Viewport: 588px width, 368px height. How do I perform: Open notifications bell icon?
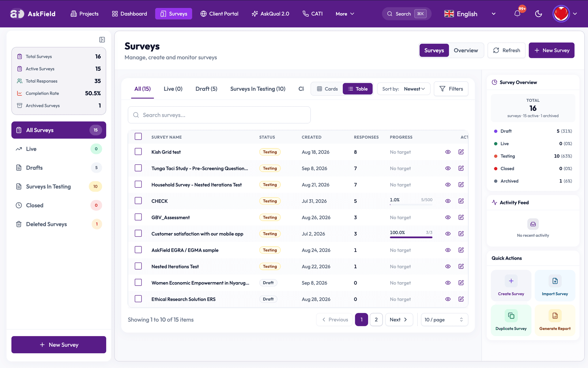517,14
